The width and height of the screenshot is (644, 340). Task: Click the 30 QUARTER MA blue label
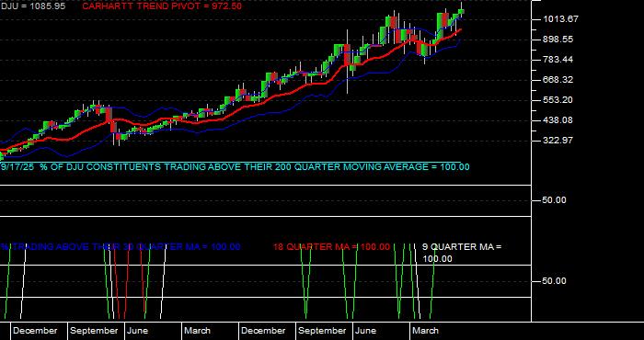(x=120, y=247)
